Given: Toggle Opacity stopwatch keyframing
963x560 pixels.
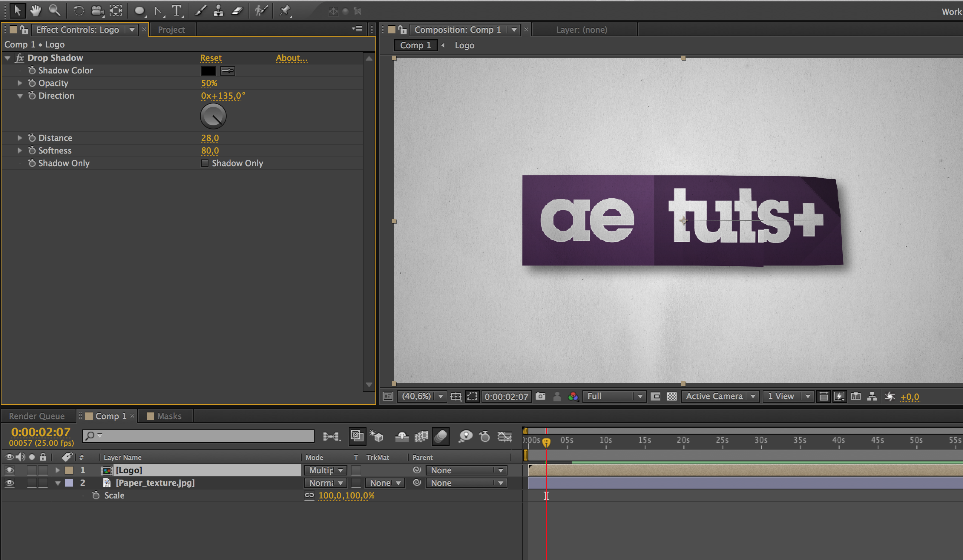Looking at the screenshot, I should pos(32,83).
